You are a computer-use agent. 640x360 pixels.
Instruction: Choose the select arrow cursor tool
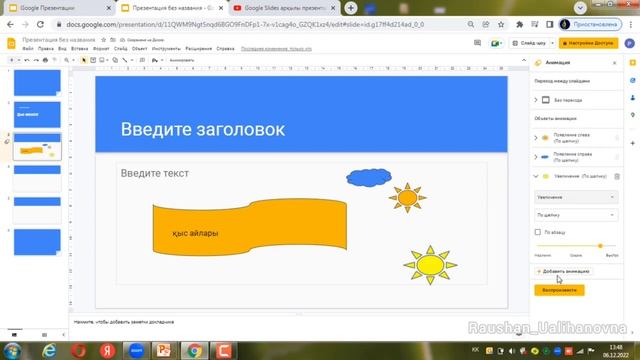click(x=84, y=60)
